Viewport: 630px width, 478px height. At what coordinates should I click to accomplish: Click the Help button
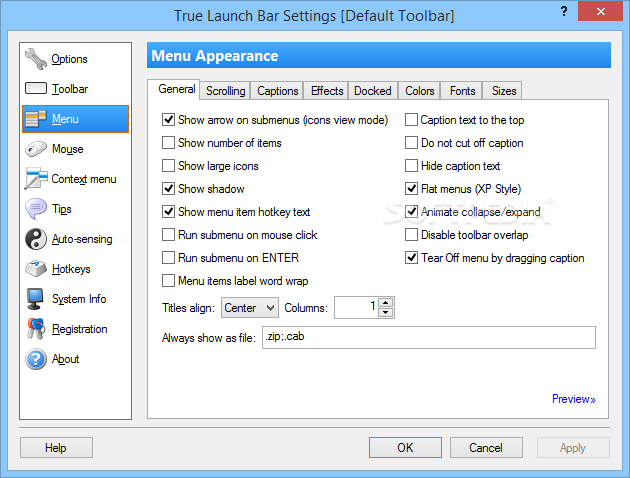[x=56, y=447]
